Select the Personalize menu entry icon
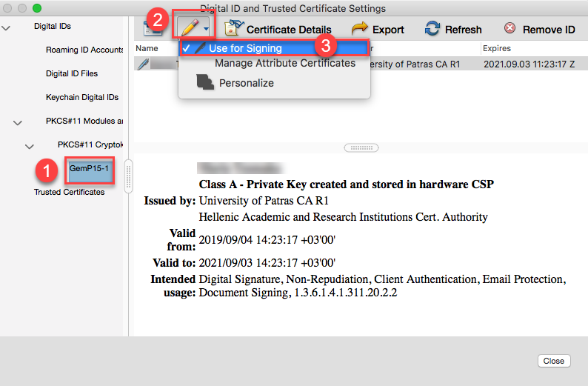 point(204,82)
